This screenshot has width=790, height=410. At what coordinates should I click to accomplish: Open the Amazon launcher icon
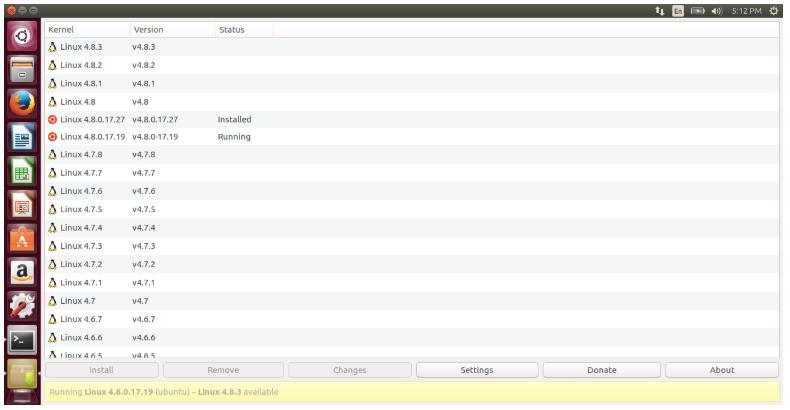point(22,272)
